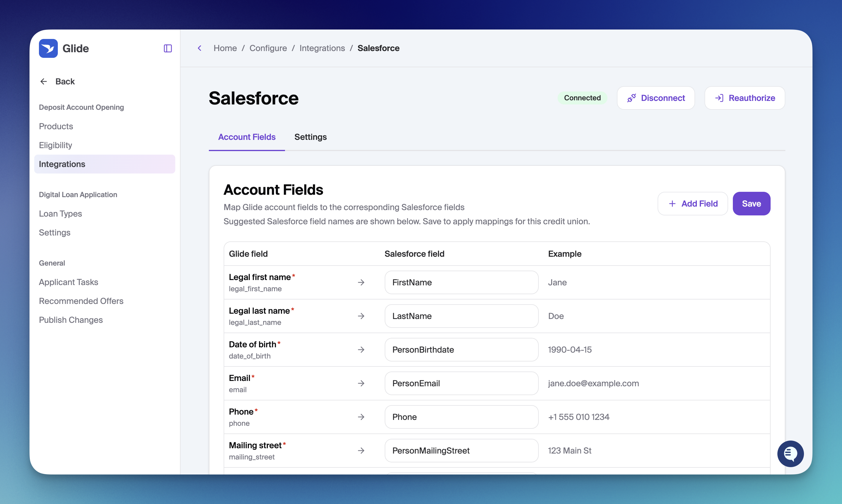Click the example value 123 Main St

coord(570,451)
